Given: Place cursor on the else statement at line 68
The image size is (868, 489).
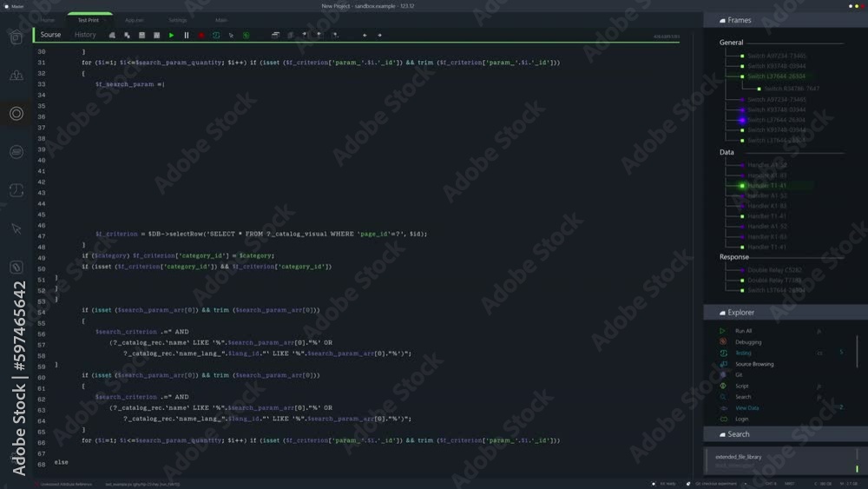Looking at the screenshot, I should 62,462.
